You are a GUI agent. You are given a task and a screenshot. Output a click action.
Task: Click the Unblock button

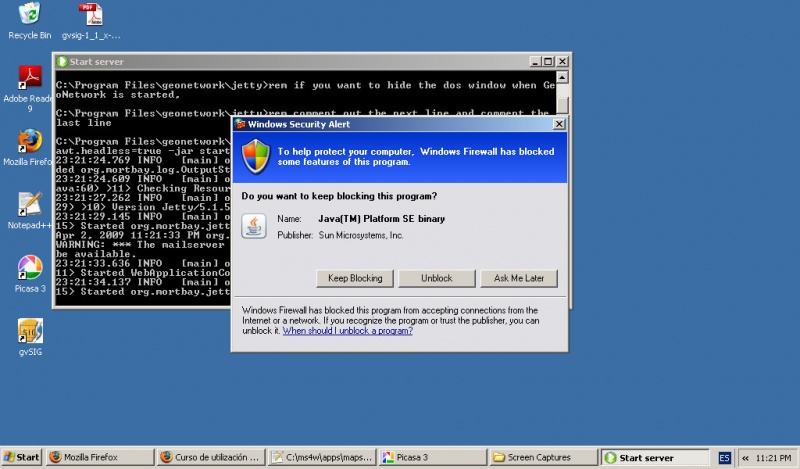coord(436,278)
